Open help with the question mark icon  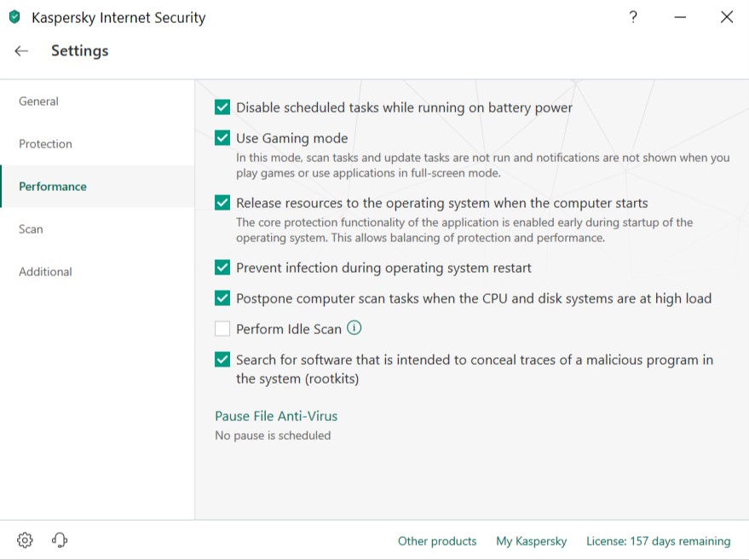click(633, 17)
